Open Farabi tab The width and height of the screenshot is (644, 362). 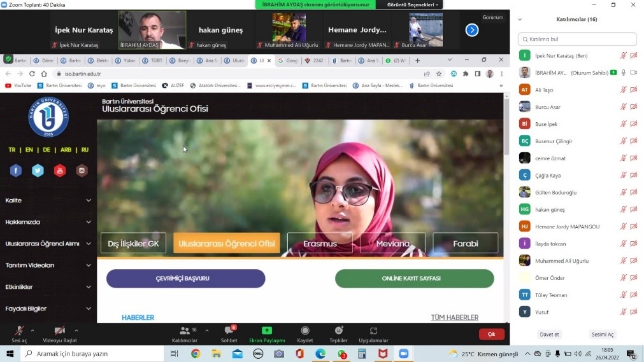[466, 243]
